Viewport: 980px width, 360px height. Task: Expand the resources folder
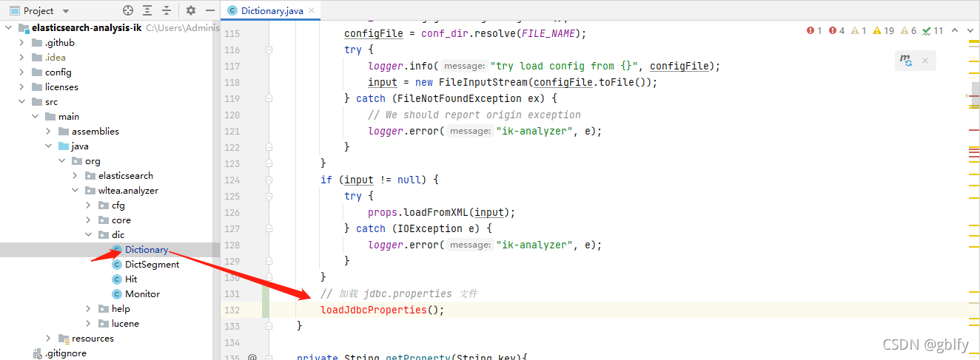click(50, 338)
